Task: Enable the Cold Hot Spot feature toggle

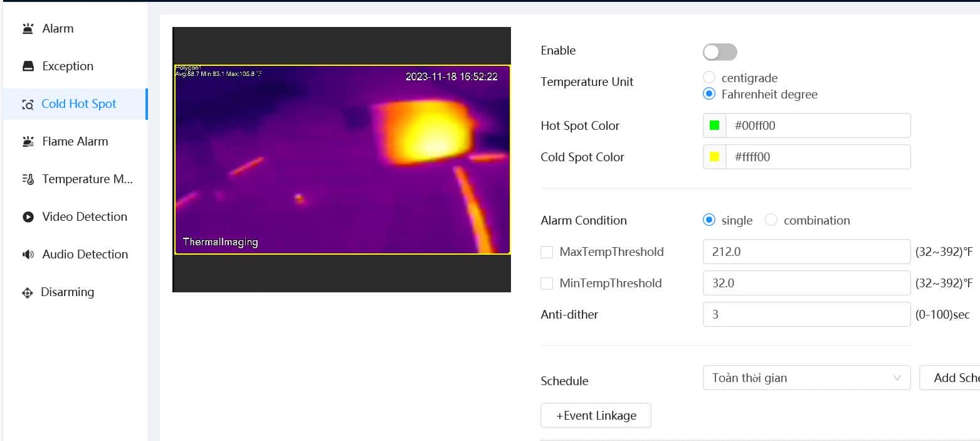Action: (719, 51)
